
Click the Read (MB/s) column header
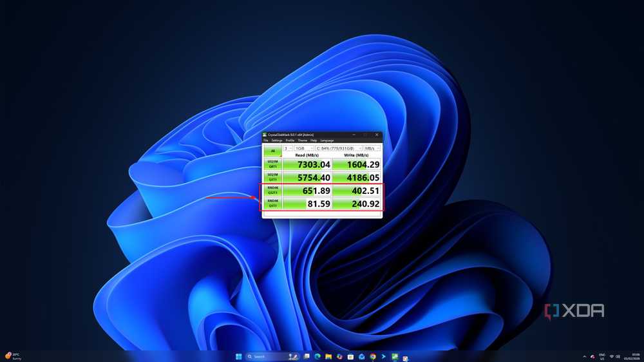tap(307, 155)
